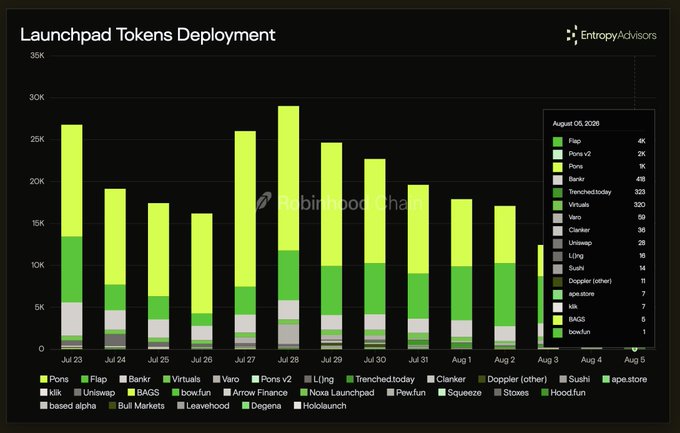Click the Aug 5 x-axis label

click(x=634, y=360)
